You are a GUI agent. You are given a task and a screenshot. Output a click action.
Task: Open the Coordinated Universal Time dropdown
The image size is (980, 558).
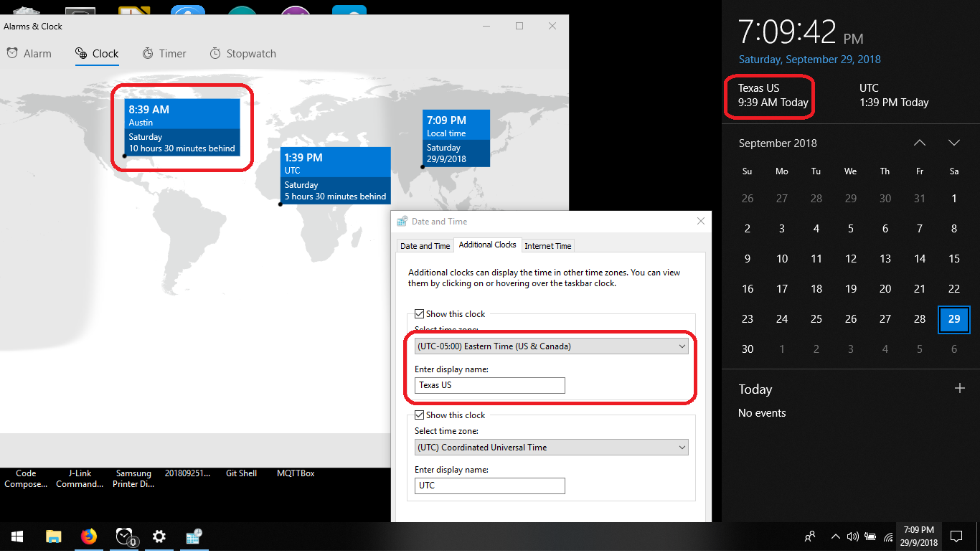(x=551, y=446)
